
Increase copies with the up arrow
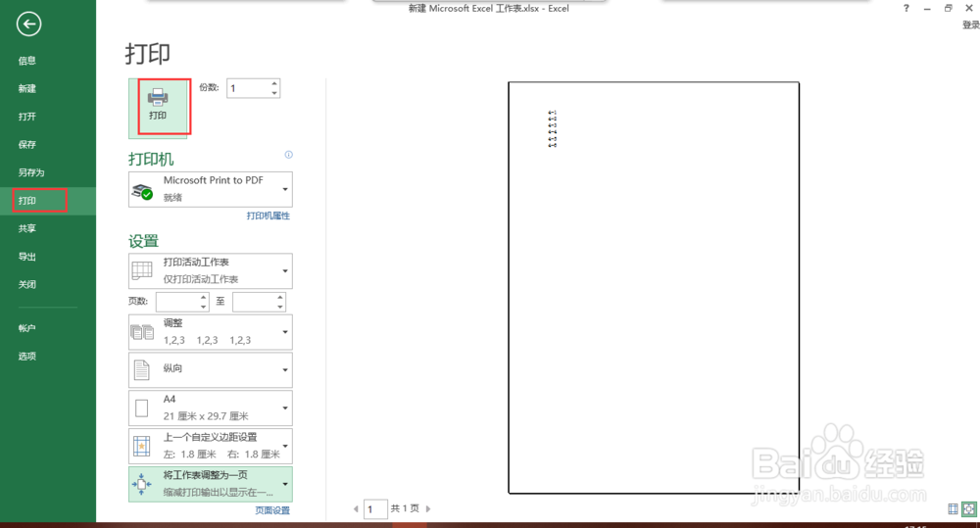point(274,83)
